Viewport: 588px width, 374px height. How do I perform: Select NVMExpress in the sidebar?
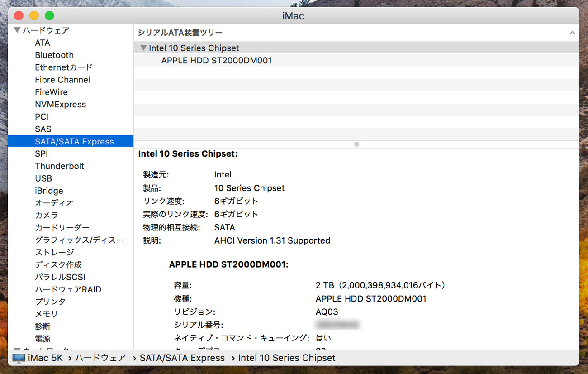point(60,104)
